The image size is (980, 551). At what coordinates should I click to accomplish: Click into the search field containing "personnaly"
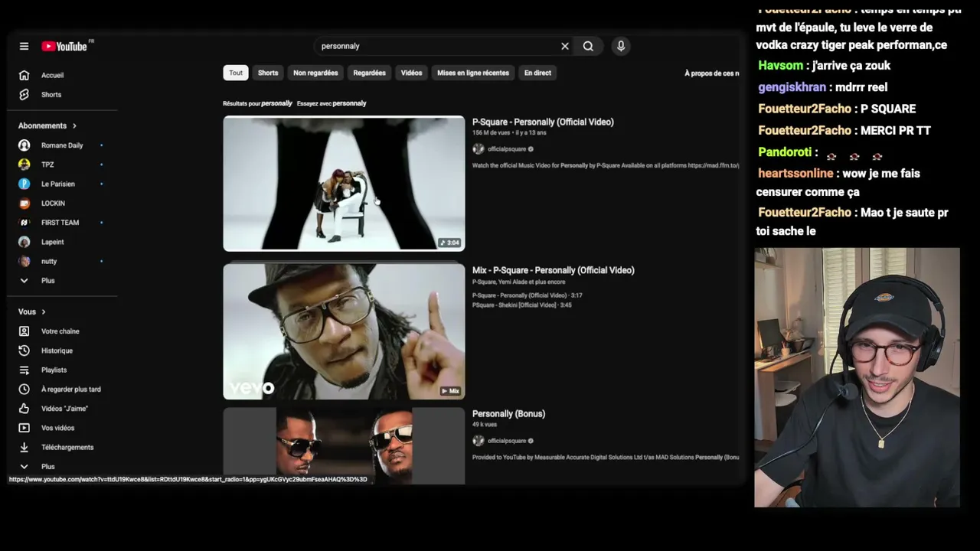436,46
